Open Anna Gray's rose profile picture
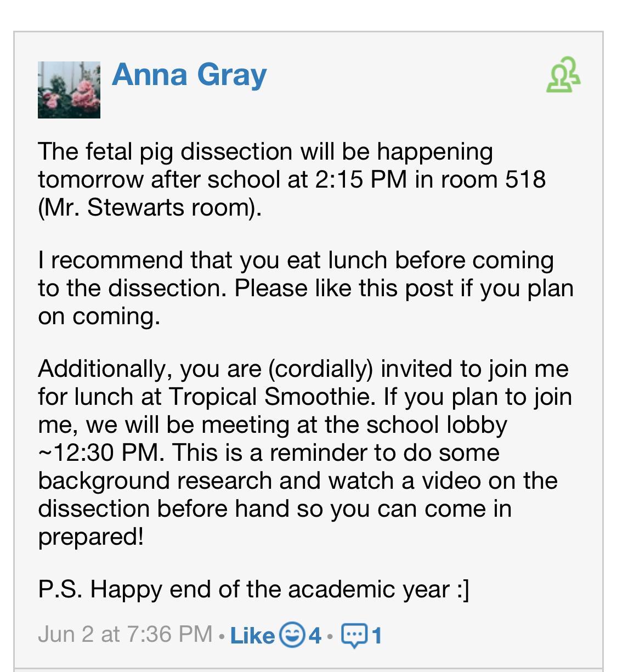This screenshot has height=672, width=617. pos(69,90)
